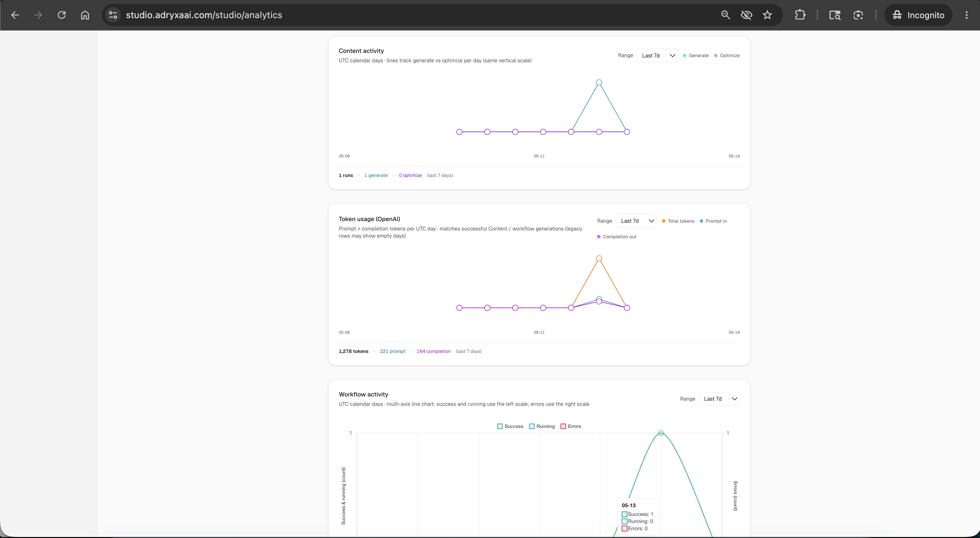Open Content activity Range dropdown
The image size is (980, 538).
pos(657,56)
